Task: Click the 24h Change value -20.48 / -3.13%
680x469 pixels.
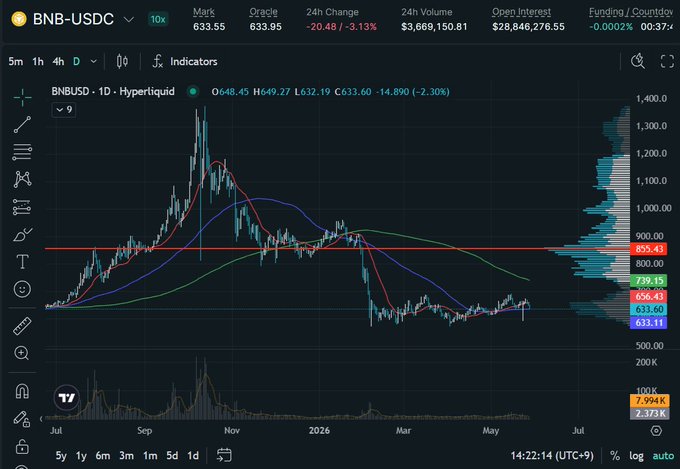Action: (x=341, y=27)
